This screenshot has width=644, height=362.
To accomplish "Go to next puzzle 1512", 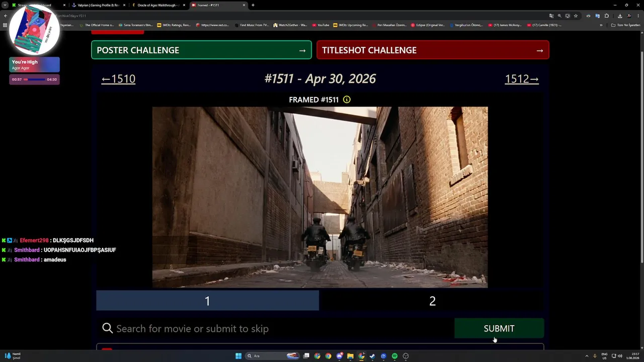I will point(522,79).
